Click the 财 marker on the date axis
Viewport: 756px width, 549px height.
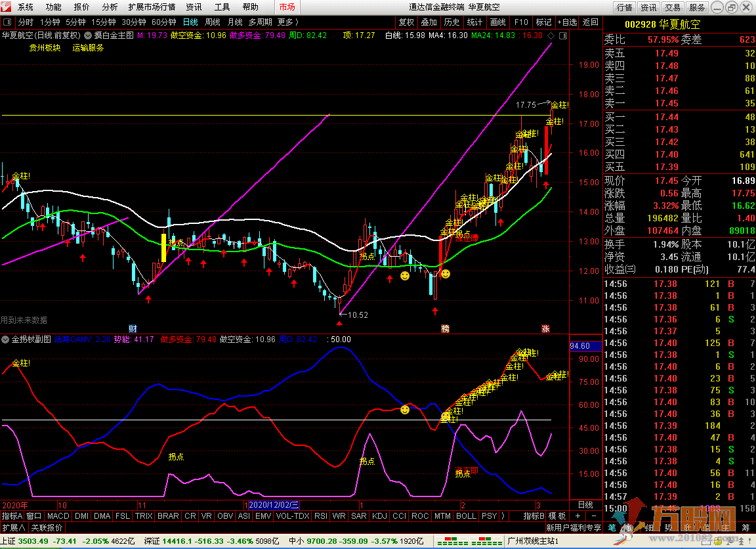coord(133,328)
